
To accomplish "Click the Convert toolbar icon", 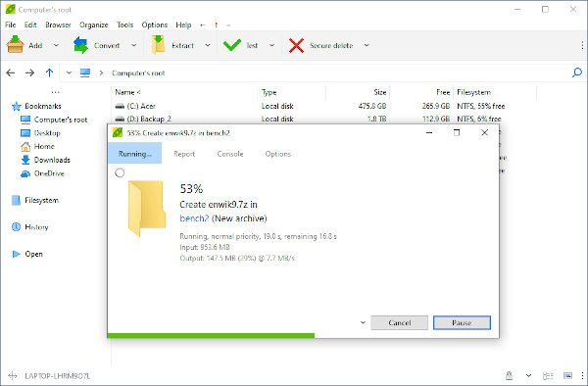I will tap(80, 45).
